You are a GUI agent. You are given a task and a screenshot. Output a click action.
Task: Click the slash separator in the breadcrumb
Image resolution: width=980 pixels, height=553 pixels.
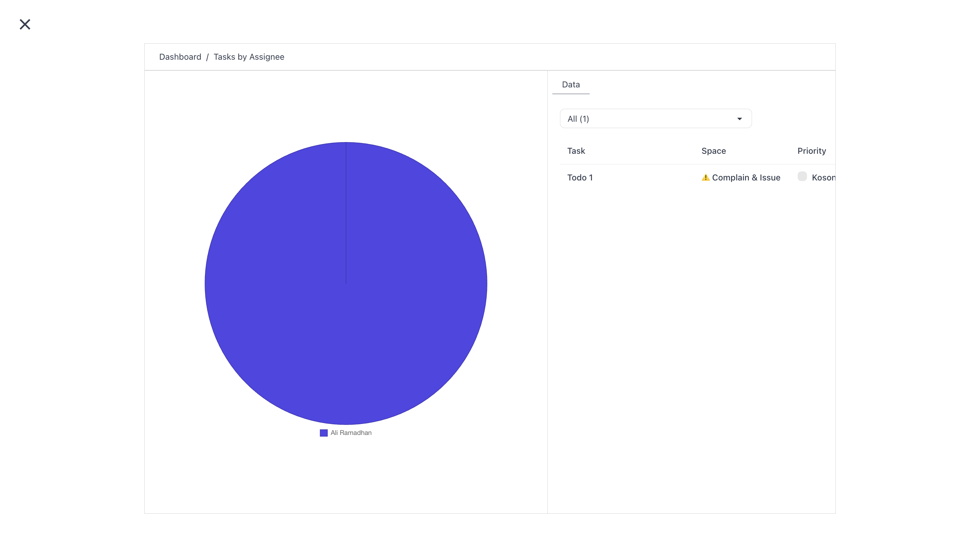(x=207, y=57)
